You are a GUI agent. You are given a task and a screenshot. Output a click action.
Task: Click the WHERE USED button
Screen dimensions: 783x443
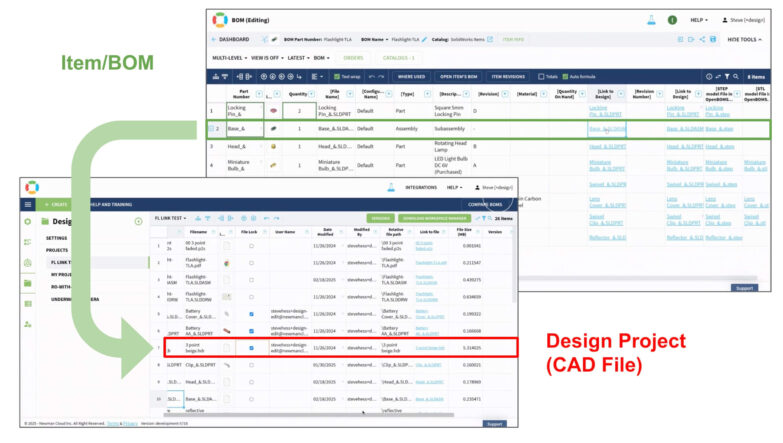pyautogui.click(x=411, y=76)
